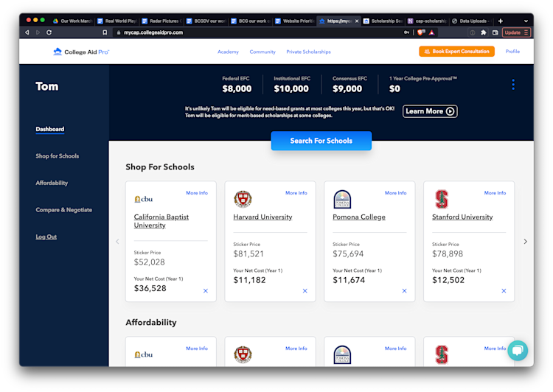Viewport: 553px width, 392px height.
Task: Open Harvard University link
Action: [x=262, y=217]
